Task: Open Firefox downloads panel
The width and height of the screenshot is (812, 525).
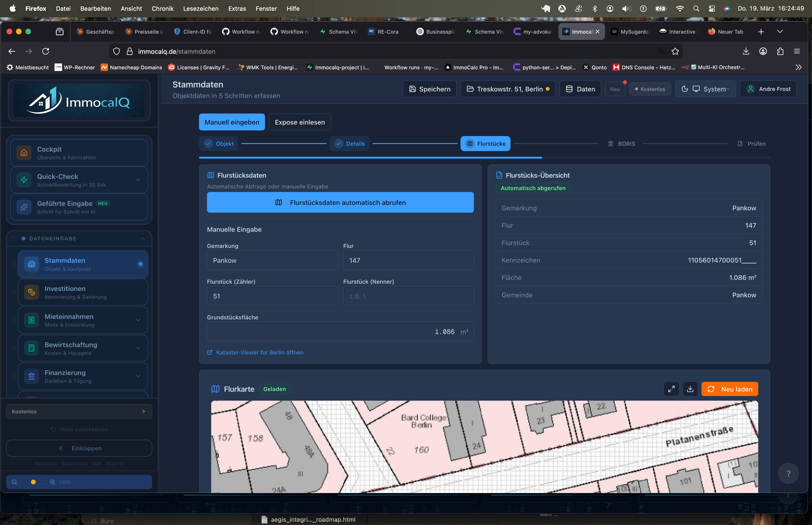Action: click(746, 51)
